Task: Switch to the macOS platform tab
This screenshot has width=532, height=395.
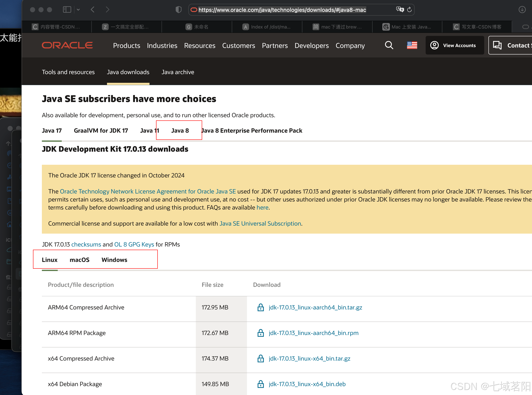Action: click(80, 260)
